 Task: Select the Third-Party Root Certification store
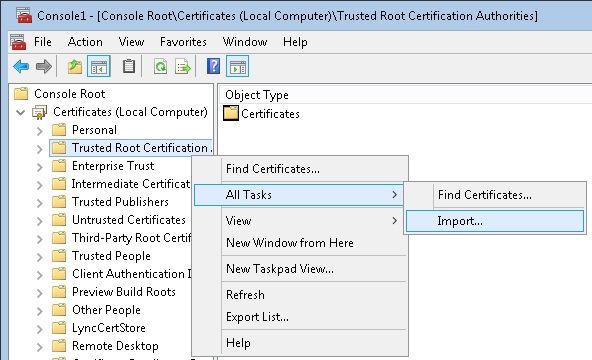tap(131, 238)
